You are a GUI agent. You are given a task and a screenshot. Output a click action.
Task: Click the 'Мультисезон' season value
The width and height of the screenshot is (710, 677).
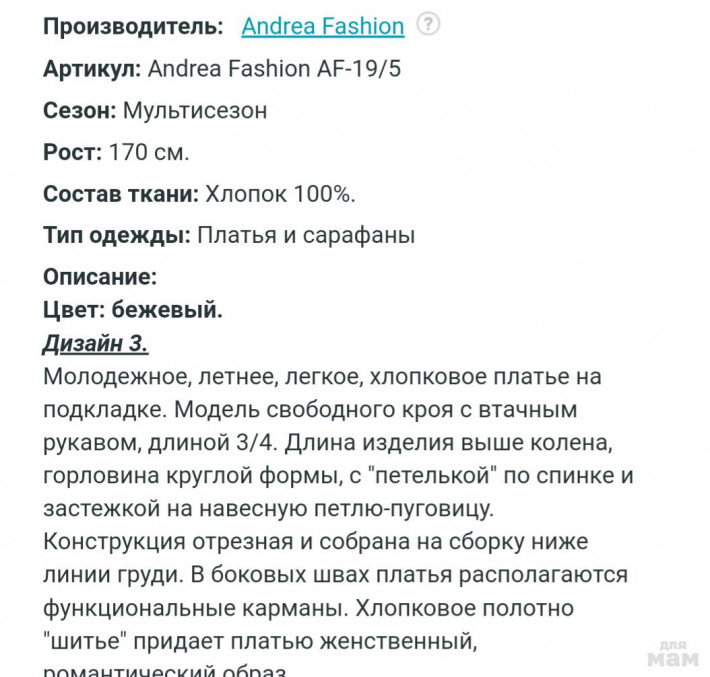point(194,110)
